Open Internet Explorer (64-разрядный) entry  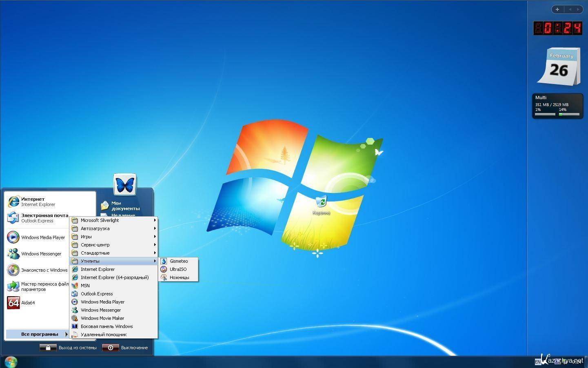(x=114, y=277)
